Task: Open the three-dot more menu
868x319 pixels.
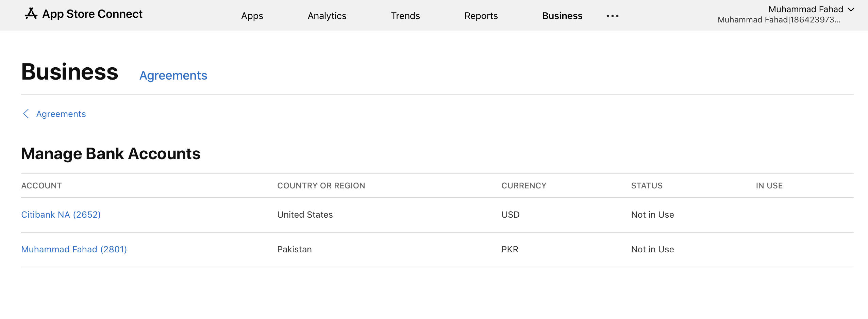Action: 612,16
